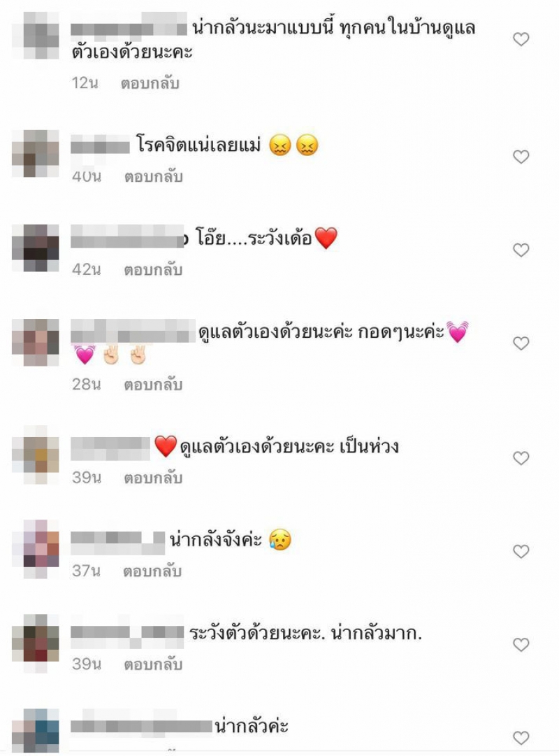The height and width of the screenshot is (756, 559).
Task: Tap ตอบกลับ under the ระวังตัวด้วยนะคะ comment
Action: click(x=153, y=664)
